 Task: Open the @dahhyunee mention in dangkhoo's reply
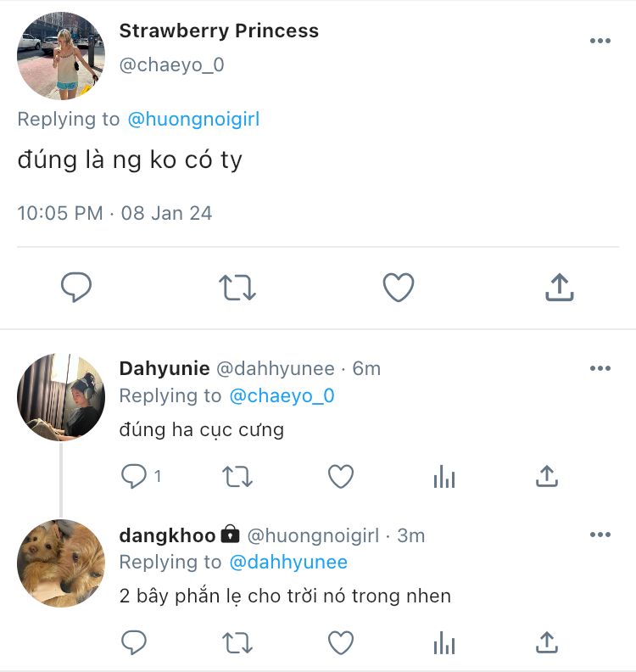click(x=288, y=563)
